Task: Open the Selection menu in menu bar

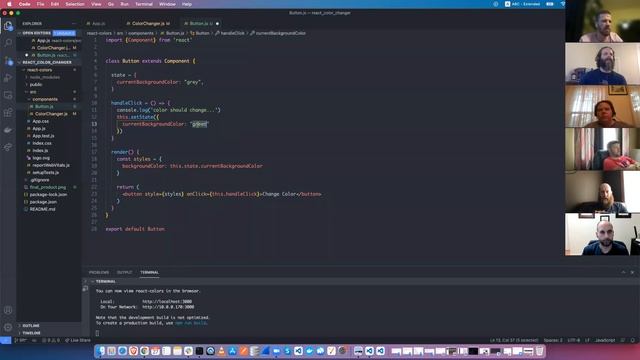Action: pyautogui.click(x=75, y=4)
